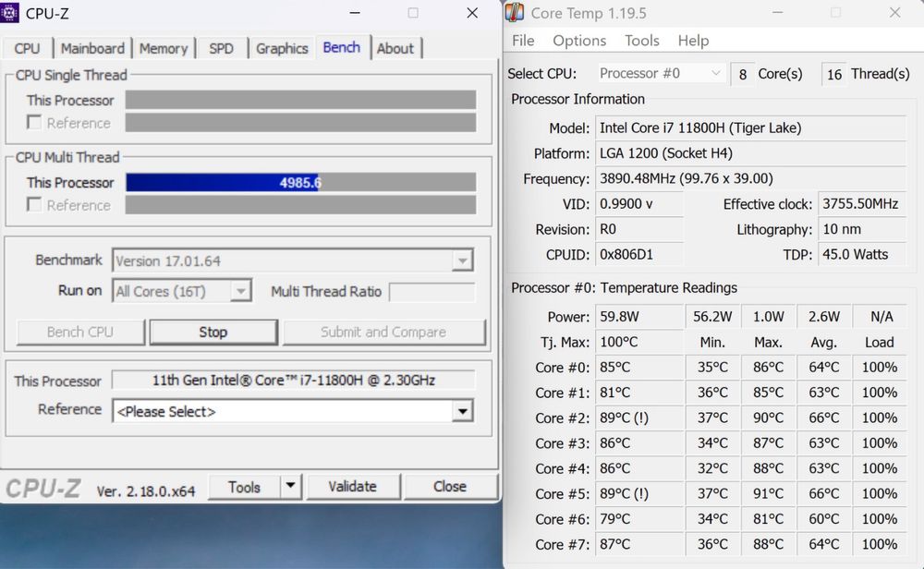Click Submit and Compare button
Viewport: 924px width, 569px height.
[x=383, y=333]
